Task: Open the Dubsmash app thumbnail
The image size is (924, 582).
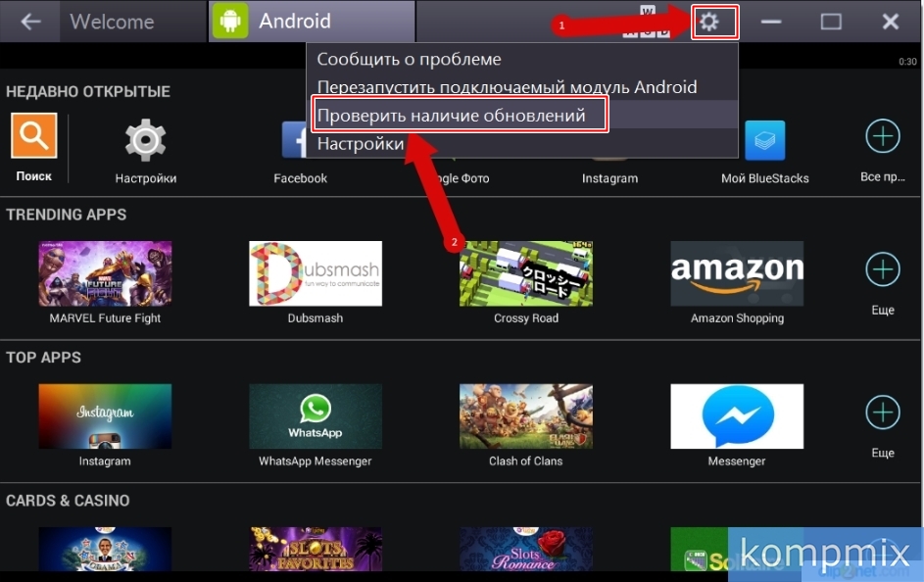Action: (316, 273)
